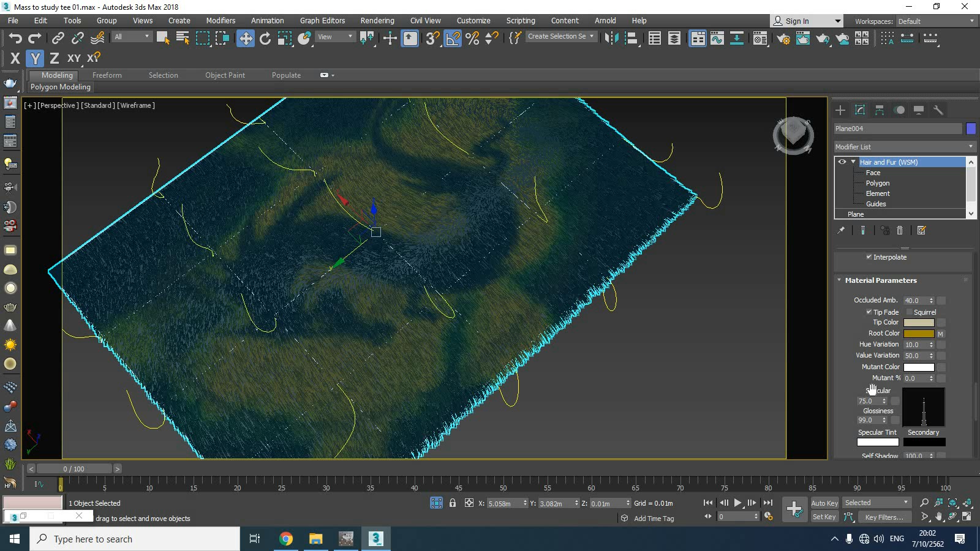Image resolution: width=980 pixels, height=551 pixels.
Task: Click the Hue Variation value field
Action: 916,345
